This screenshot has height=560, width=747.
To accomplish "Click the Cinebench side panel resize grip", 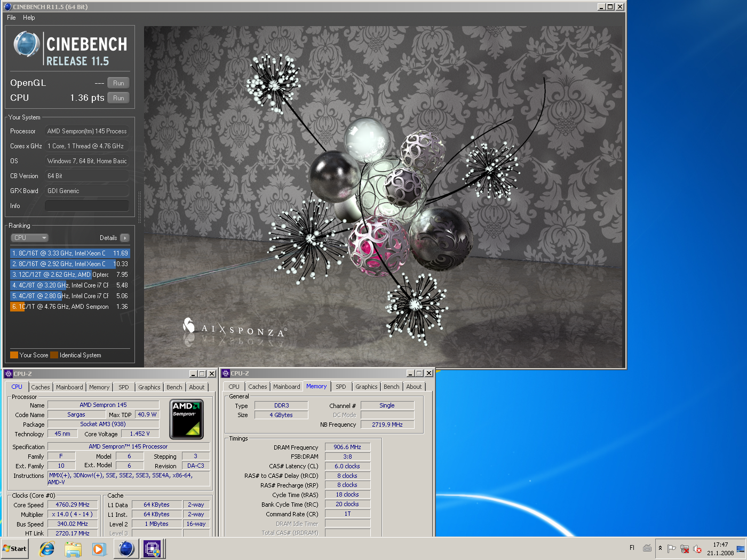I will (x=140, y=207).
